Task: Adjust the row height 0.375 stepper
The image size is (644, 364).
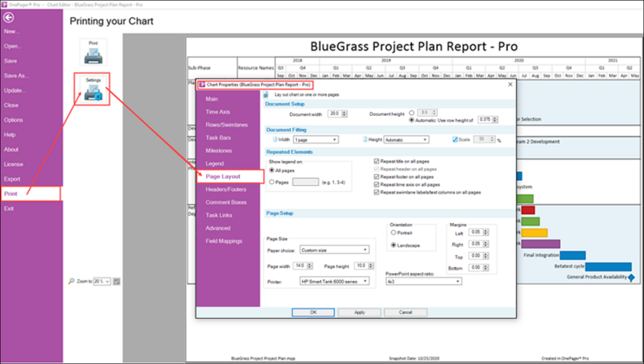Action: click(495, 119)
